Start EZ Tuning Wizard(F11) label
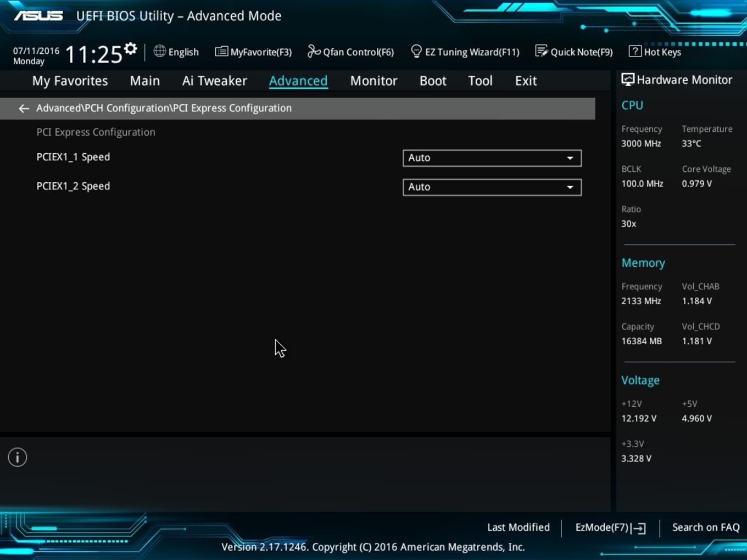The height and width of the screenshot is (560, 747). point(472,52)
